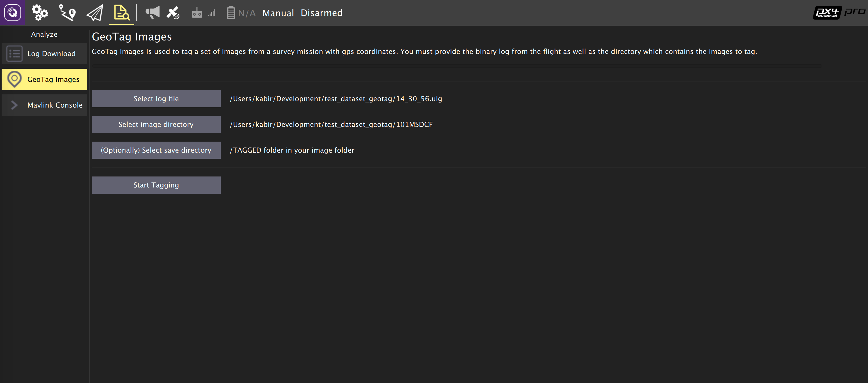Image resolution: width=868 pixels, height=383 pixels.
Task: Click the video/camera icon in toolbar
Action: pyautogui.click(x=197, y=12)
